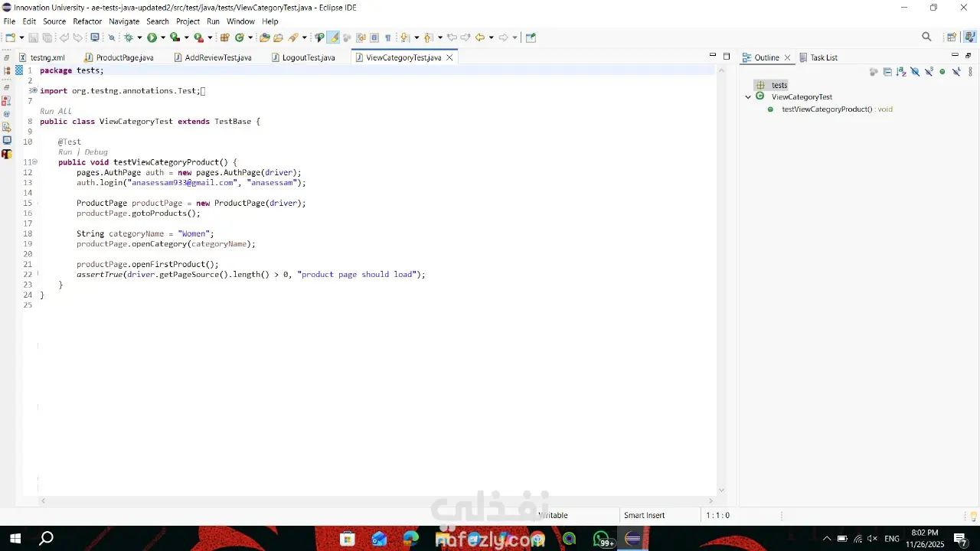The height and width of the screenshot is (551, 980).
Task: Click the green Run button in toolbar
Action: tap(152, 37)
